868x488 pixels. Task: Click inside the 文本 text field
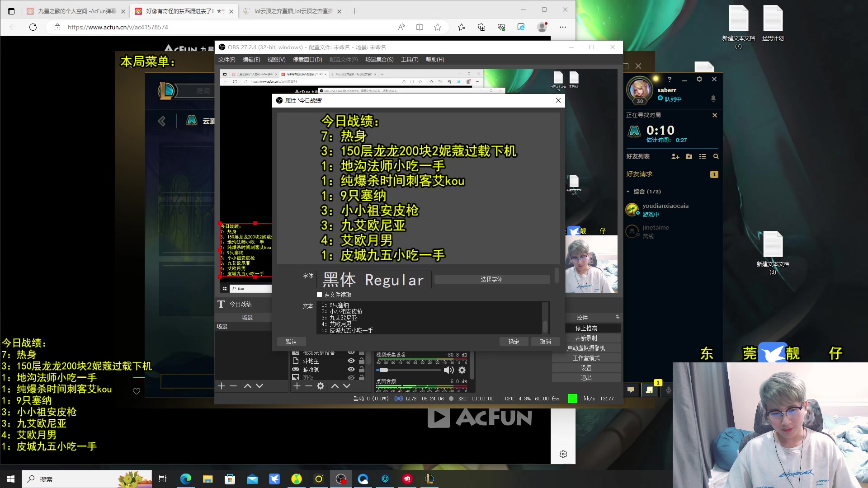click(x=429, y=318)
